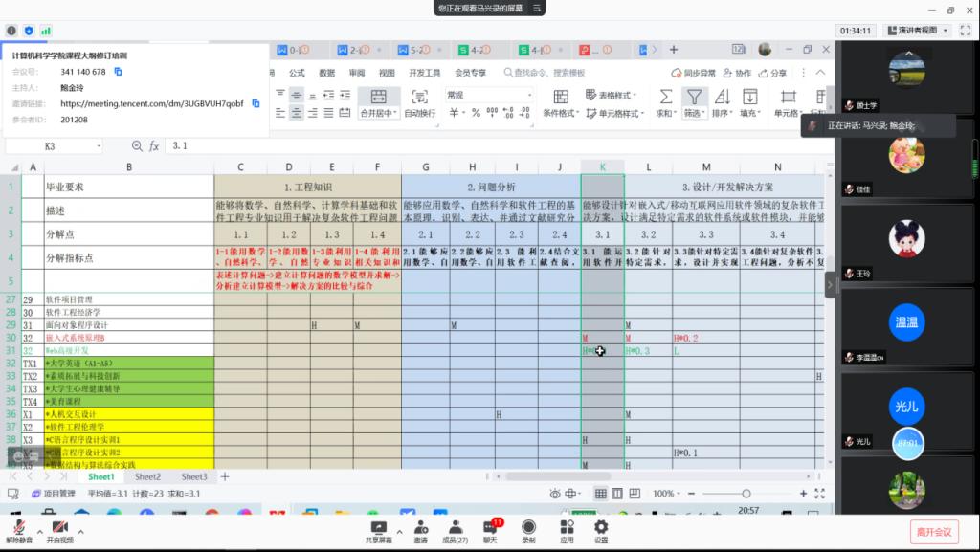Copy the meeting invitation link

pos(256,103)
